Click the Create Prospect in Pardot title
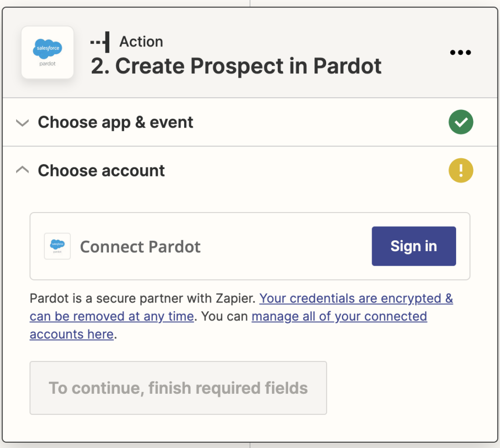Screen dimensions: 500x448 point(236,66)
